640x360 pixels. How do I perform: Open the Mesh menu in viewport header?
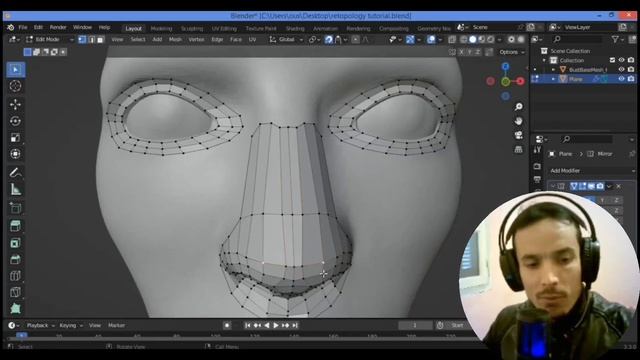coord(175,40)
